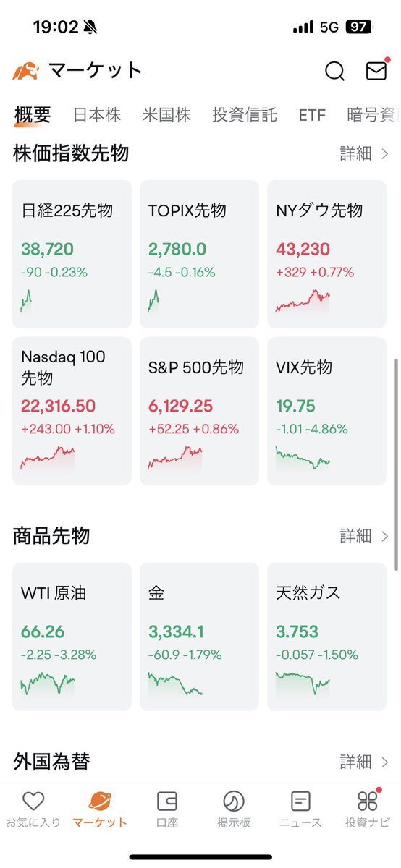Open the 掲示板 board icon
401x868 pixels.
point(234,801)
